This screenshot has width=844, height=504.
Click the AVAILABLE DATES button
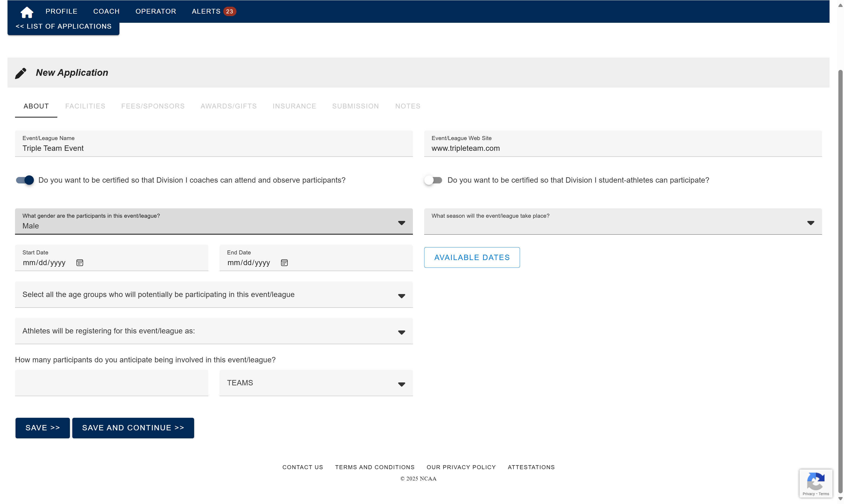(x=472, y=257)
